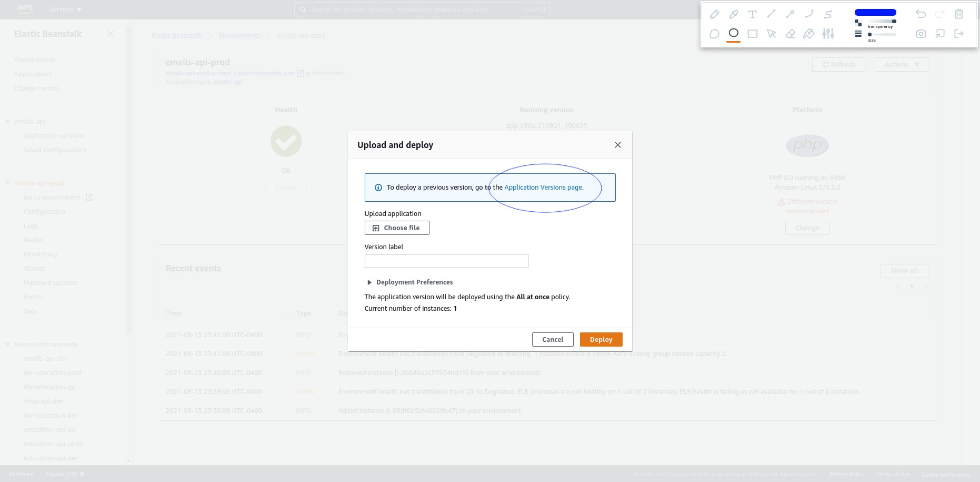Go to previous events page chevron
Image resolution: width=980 pixels, height=482 pixels.
coord(898,287)
